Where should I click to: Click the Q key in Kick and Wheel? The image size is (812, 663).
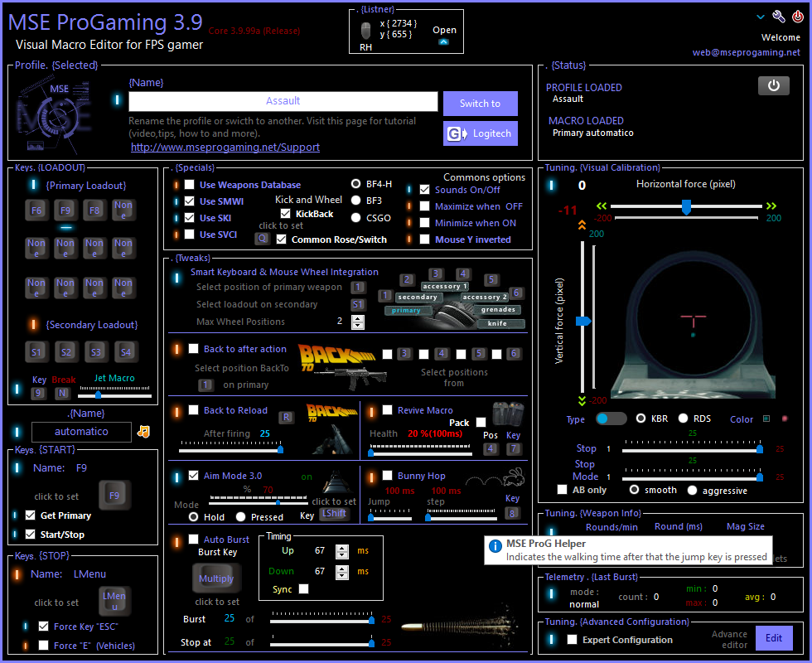tap(263, 239)
